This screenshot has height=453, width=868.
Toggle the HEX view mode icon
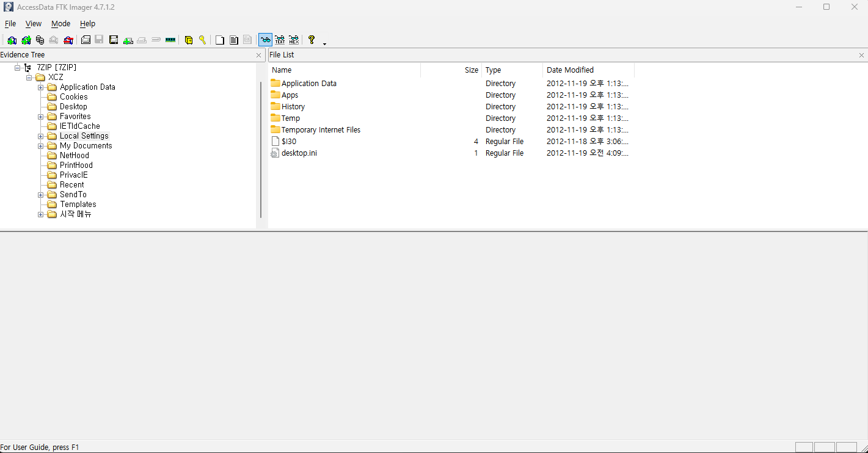coord(294,40)
